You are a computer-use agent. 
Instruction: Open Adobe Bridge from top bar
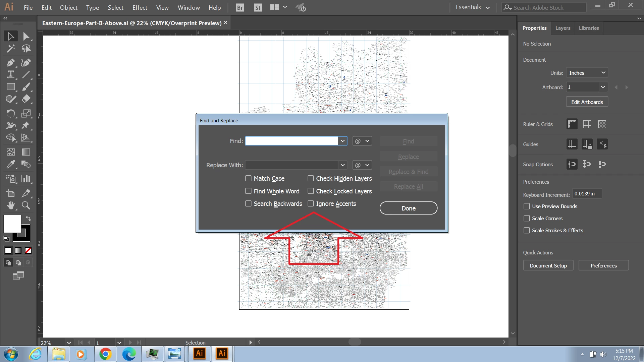[x=240, y=7]
